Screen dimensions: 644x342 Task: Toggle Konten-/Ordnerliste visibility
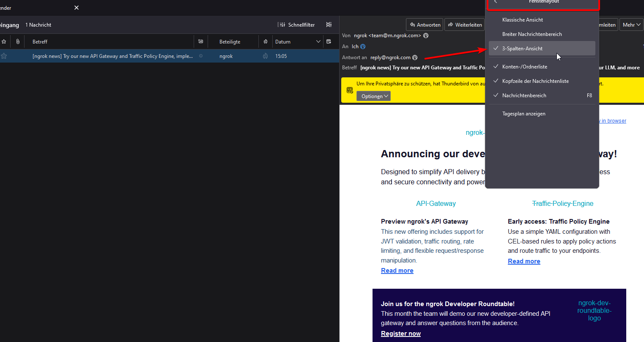pyautogui.click(x=524, y=67)
